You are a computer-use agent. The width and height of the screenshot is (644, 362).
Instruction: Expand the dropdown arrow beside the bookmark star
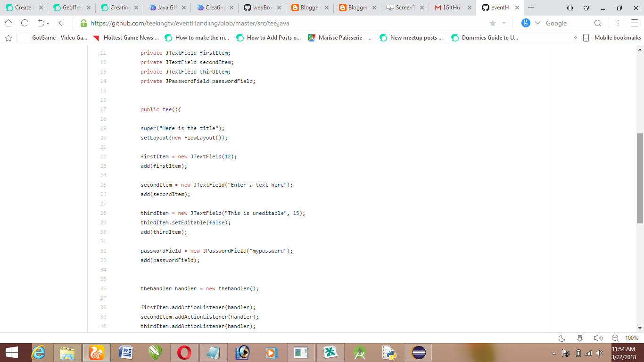(504, 23)
